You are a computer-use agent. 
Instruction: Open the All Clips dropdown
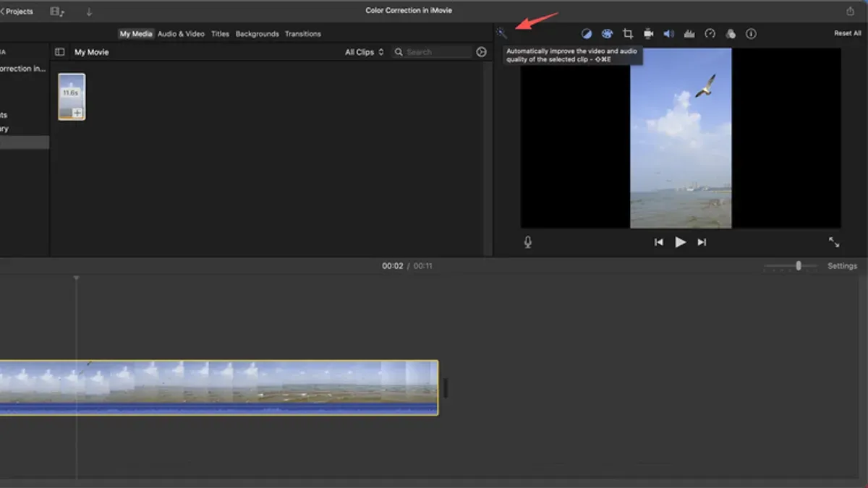(x=365, y=52)
